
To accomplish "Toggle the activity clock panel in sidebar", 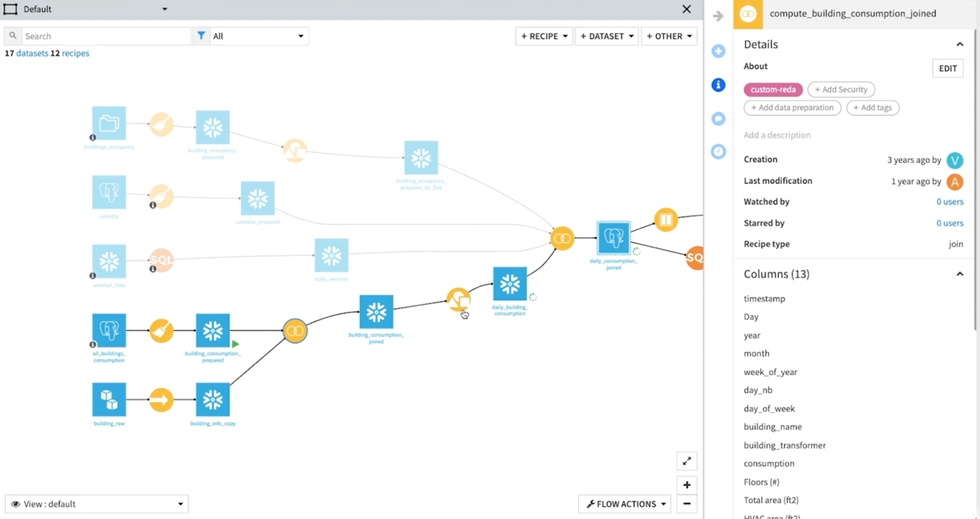I will tap(717, 152).
